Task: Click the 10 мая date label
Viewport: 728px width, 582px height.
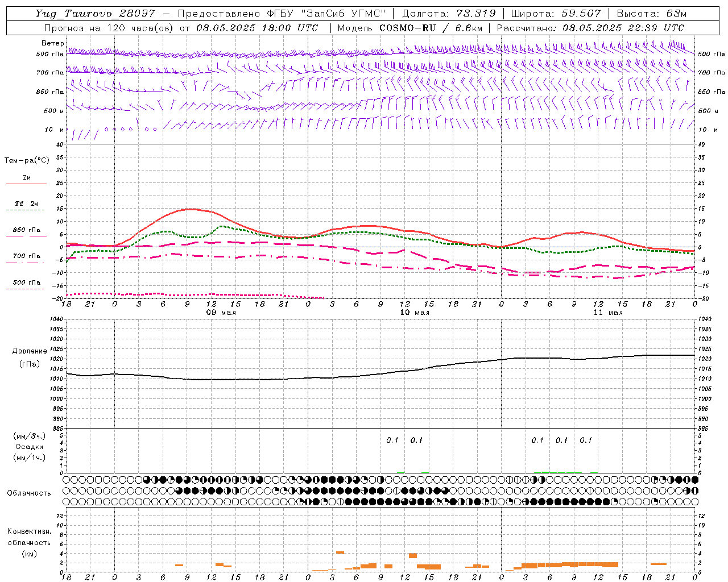Action: tap(415, 313)
